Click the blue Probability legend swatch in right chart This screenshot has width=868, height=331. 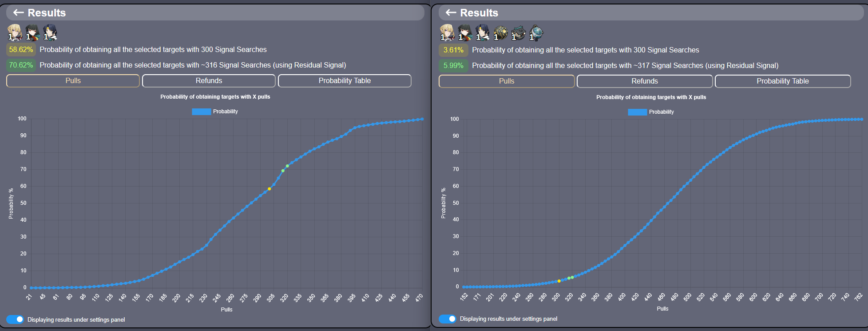(x=637, y=112)
